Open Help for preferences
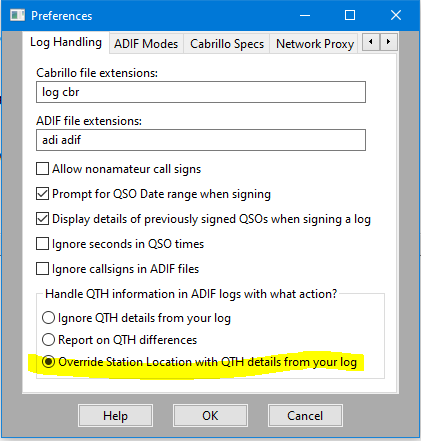Viewport: 421px width, 441px height. (x=115, y=416)
